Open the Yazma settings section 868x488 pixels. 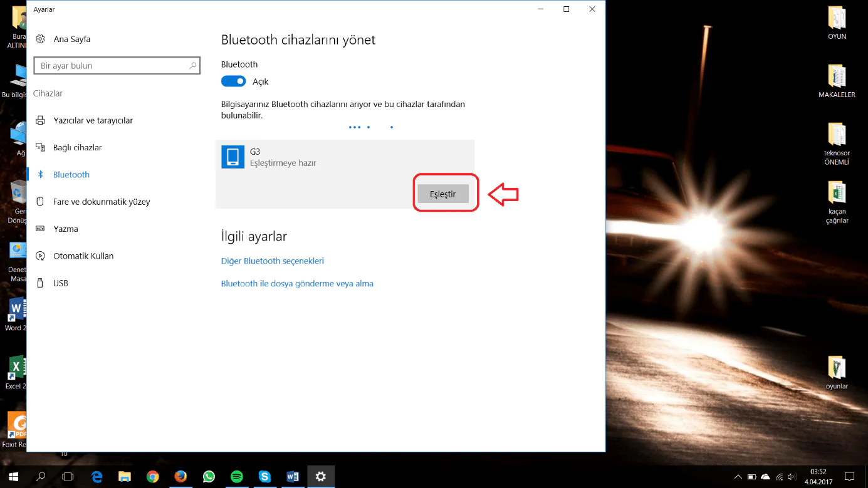pyautogui.click(x=66, y=229)
